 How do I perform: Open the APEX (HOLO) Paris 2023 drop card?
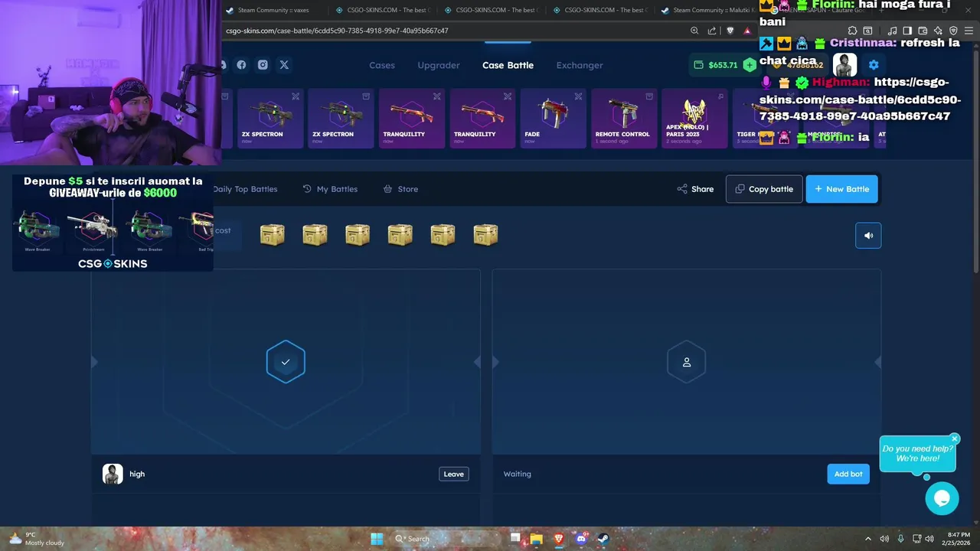pos(694,119)
